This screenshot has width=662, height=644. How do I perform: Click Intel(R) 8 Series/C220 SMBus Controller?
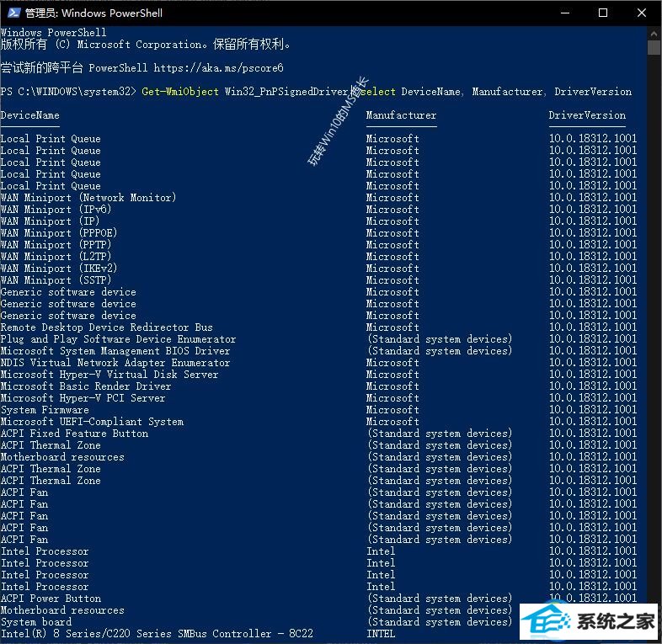pyautogui.click(x=157, y=634)
